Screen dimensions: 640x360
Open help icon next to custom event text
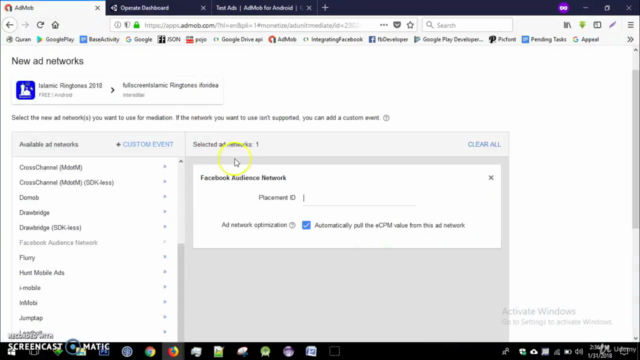point(386,118)
